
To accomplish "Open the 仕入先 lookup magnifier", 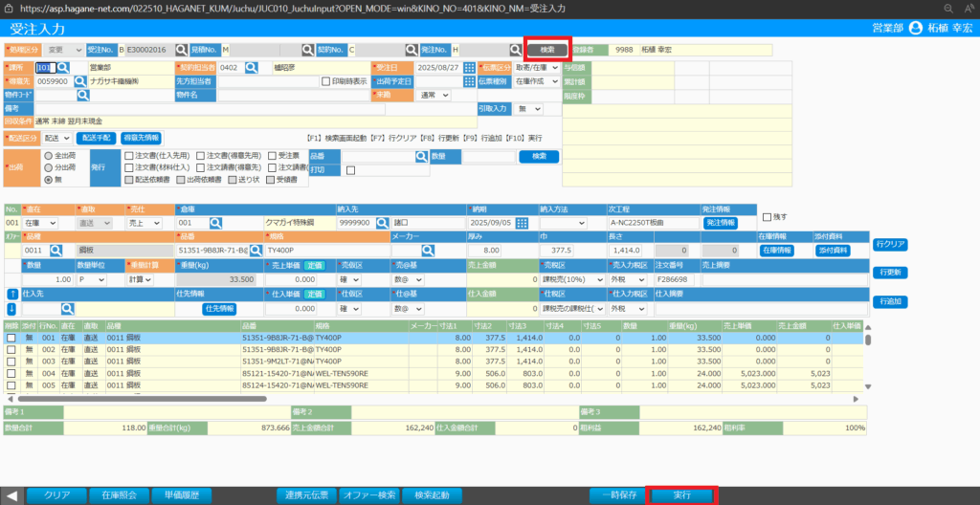I will coord(67,308).
